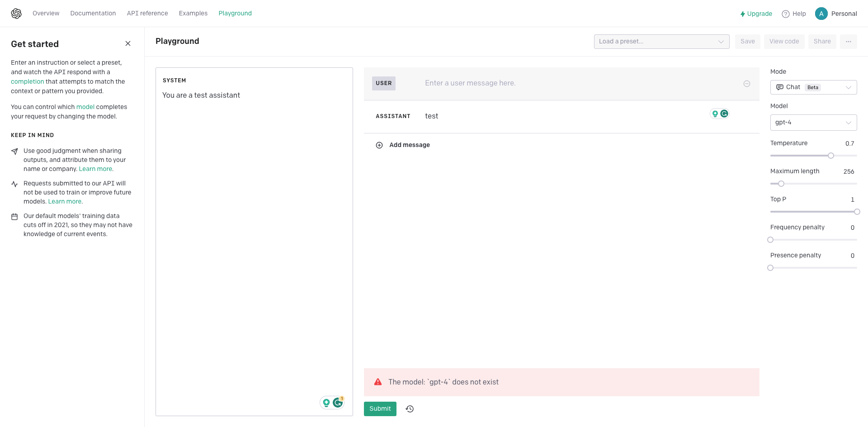Toggle the USER role label

[x=384, y=83]
